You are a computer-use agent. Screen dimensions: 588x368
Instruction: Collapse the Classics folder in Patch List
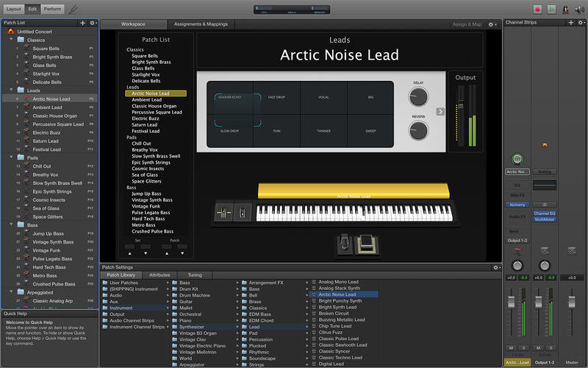pos(12,40)
